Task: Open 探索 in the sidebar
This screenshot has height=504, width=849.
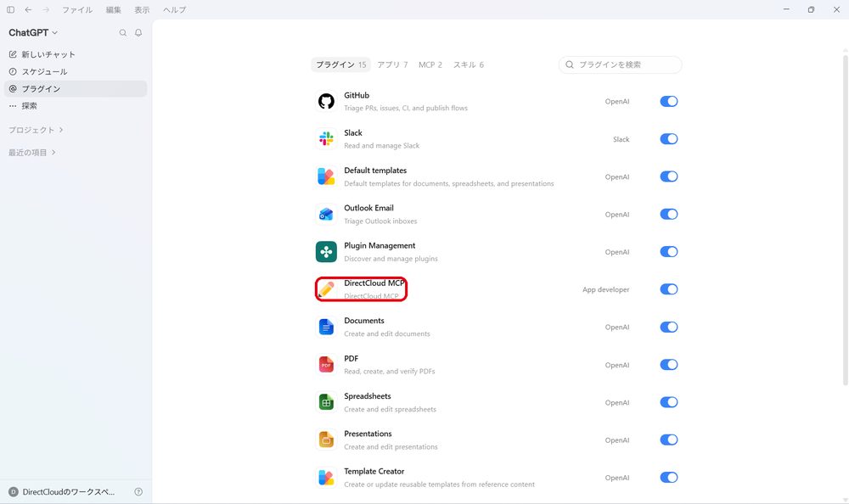Action: tap(76, 106)
